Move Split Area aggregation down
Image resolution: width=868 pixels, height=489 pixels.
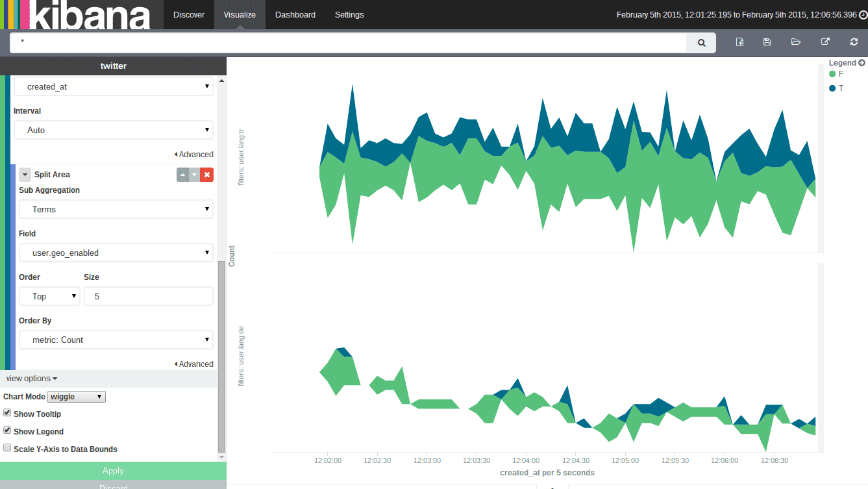pyautogui.click(x=194, y=175)
